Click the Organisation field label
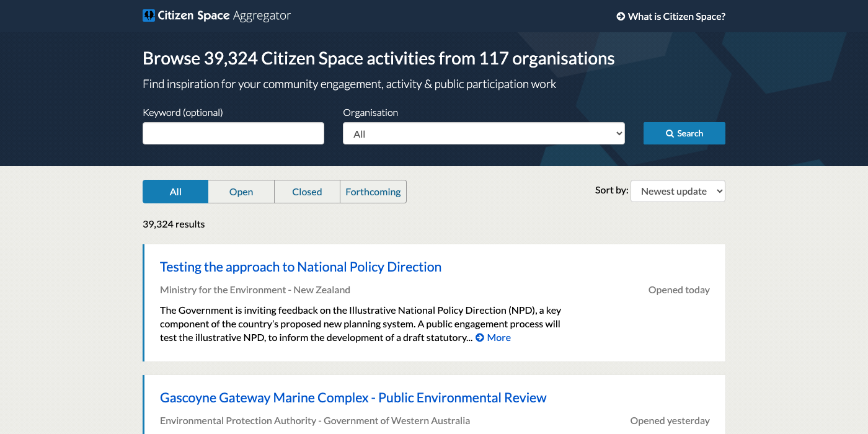 [371, 112]
